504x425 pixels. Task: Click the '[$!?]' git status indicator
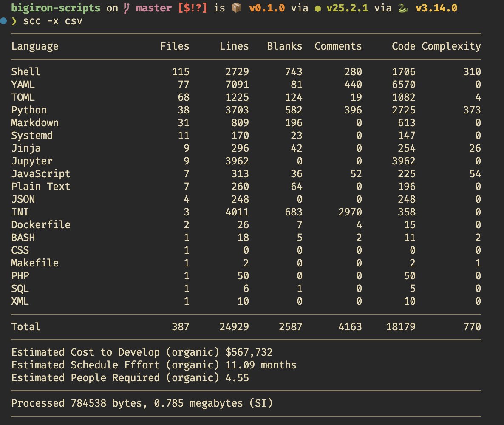[193, 8]
